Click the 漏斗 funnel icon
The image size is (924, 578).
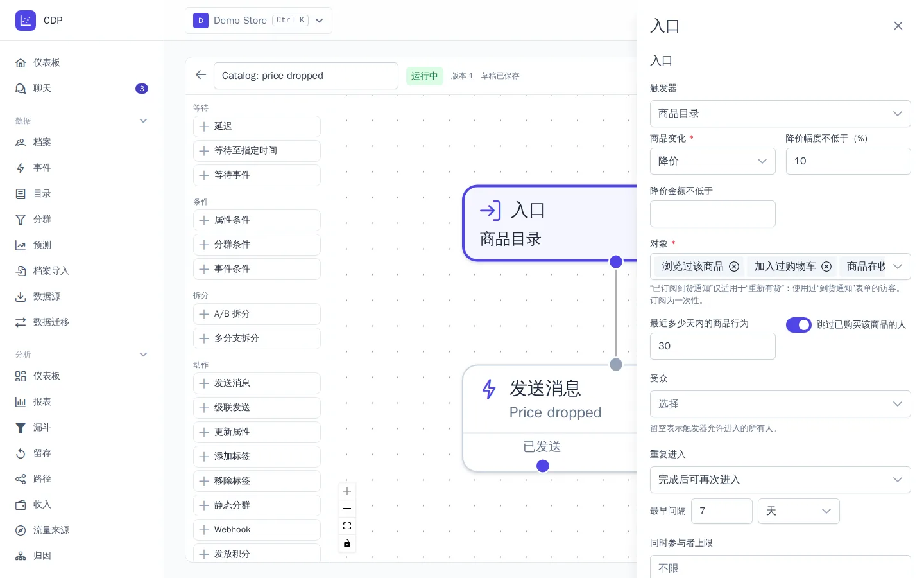point(21,428)
